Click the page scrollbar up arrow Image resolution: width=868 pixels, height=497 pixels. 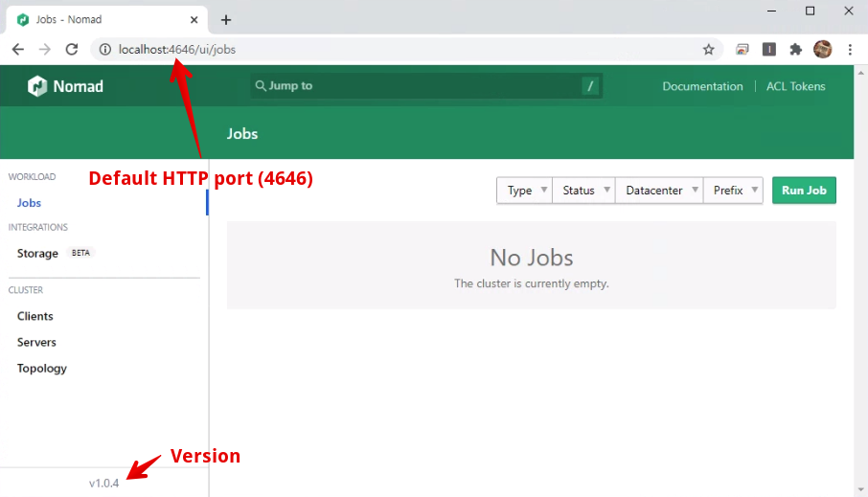tap(860, 73)
